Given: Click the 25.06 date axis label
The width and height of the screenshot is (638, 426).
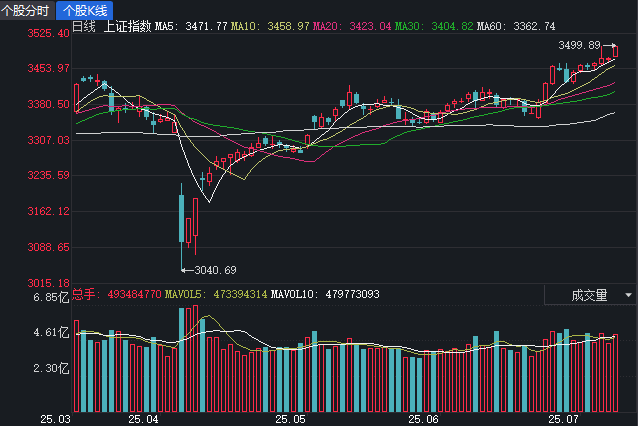Looking at the screenshot, I should tap(424, 419).
